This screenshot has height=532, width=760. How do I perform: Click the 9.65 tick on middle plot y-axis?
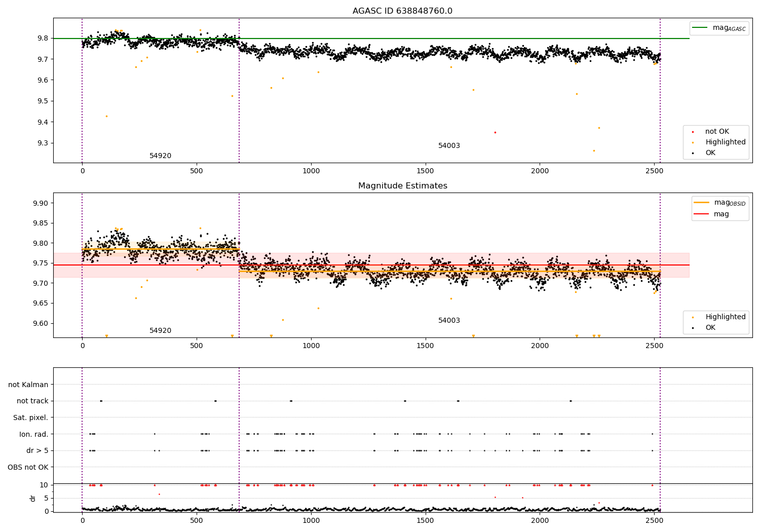(x=41, y=303)
